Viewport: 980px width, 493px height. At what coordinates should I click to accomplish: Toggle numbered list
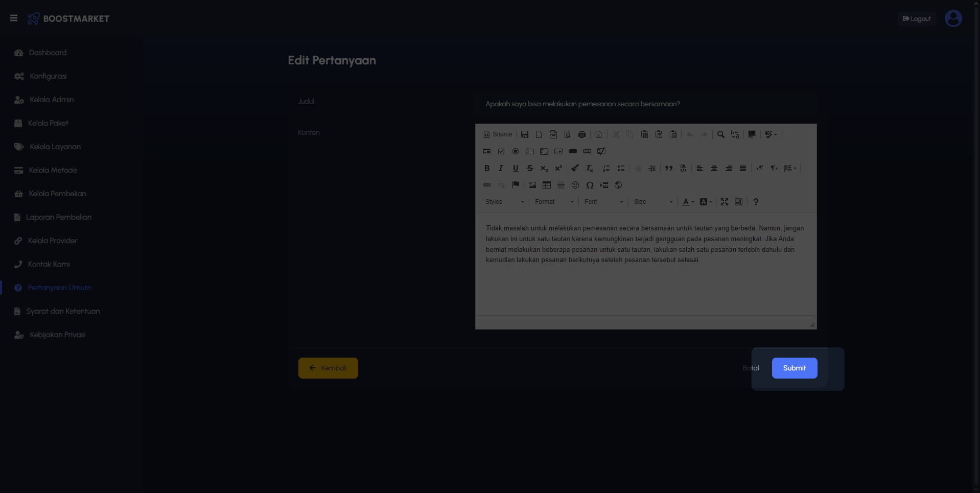click(606, 168)
